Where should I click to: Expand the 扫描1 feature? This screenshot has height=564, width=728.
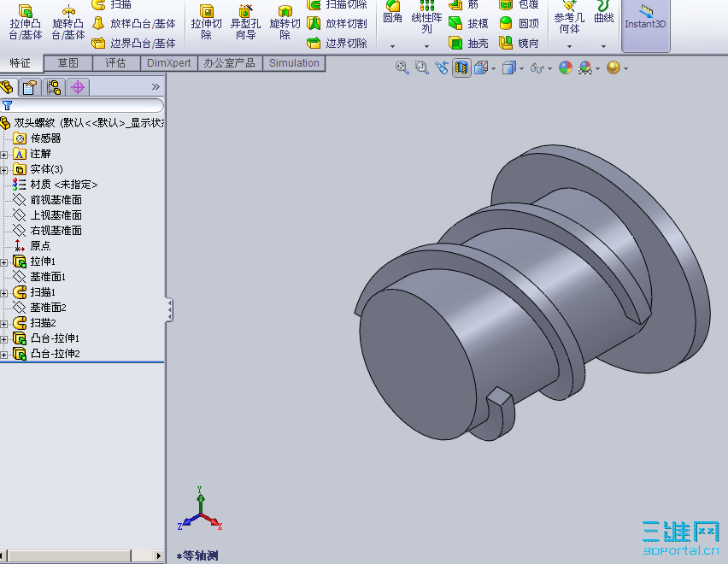pos(4,293)
